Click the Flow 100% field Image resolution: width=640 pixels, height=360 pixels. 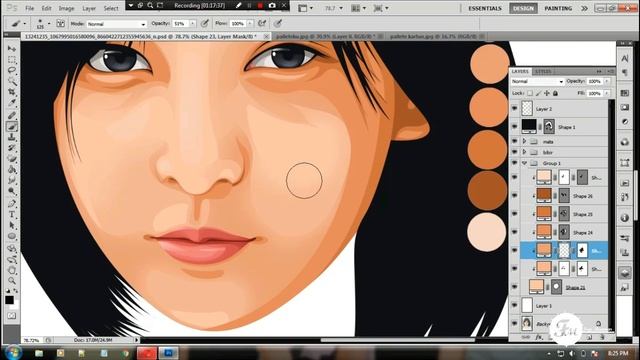(x=238, y=24)
